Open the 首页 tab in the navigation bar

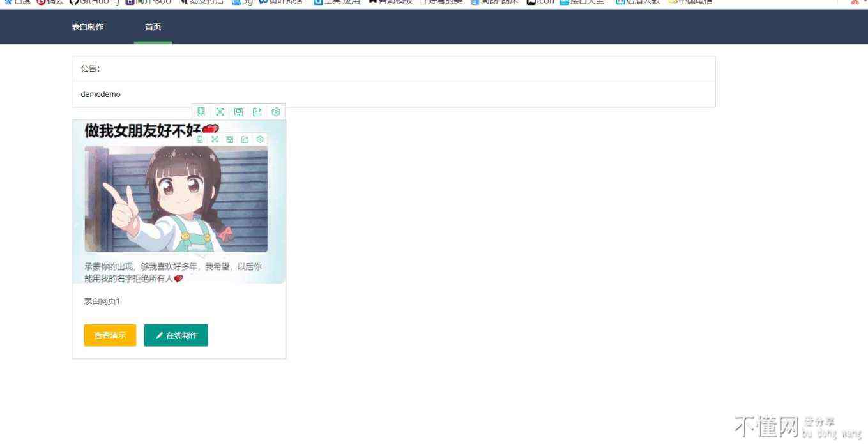point(153,27)
